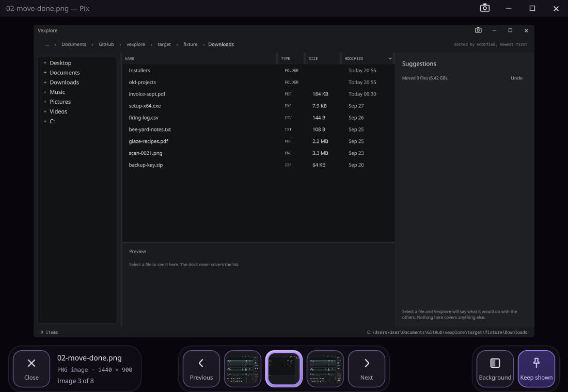Select the bee-yard-notes.txt file
Viewport: 568px width, 392px height.
(x=258, y=129)
